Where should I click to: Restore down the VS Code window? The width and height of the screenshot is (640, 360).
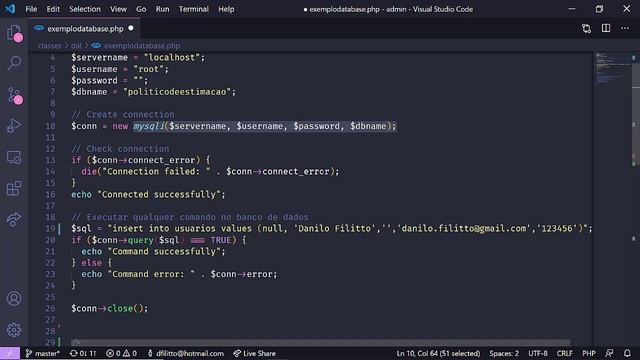pos(599,9)
